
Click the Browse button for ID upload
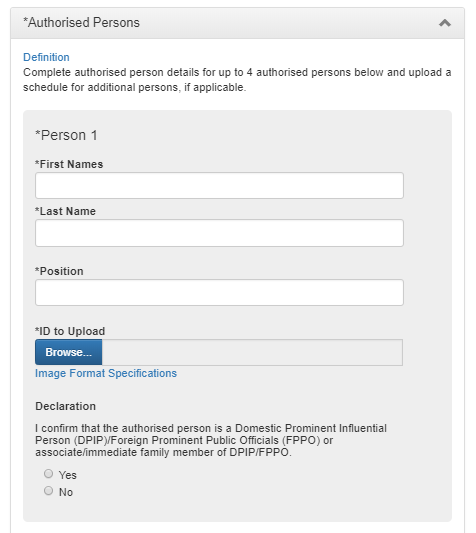pos(69,352)
